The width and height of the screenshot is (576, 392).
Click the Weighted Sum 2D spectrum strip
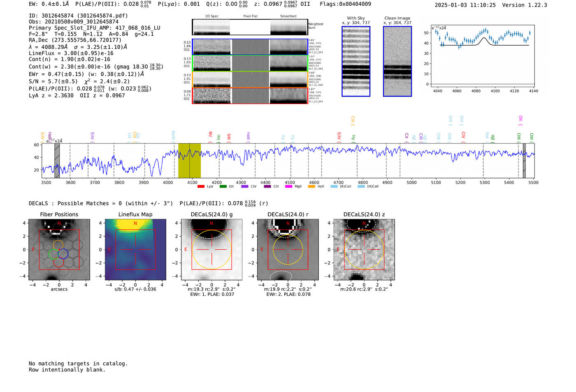pos(250,27)
